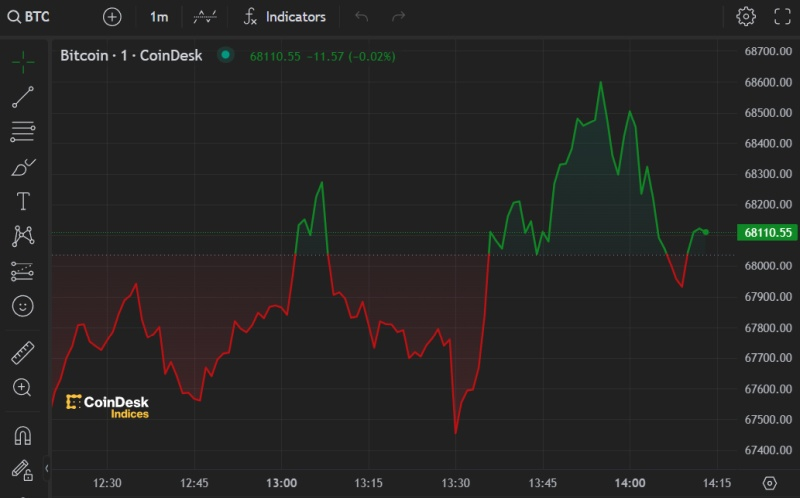Expand the arrow beside the lock drawings tool
This screenshot has width=800, height=498.
click(x=46, y=468)
